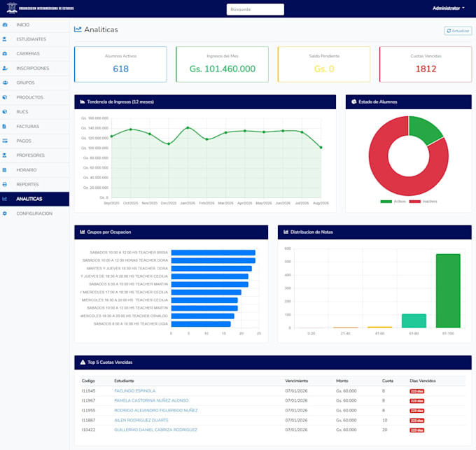Click the Estudiante column header
The width and height of the screenshot is (476, 450).
point(124,381)
